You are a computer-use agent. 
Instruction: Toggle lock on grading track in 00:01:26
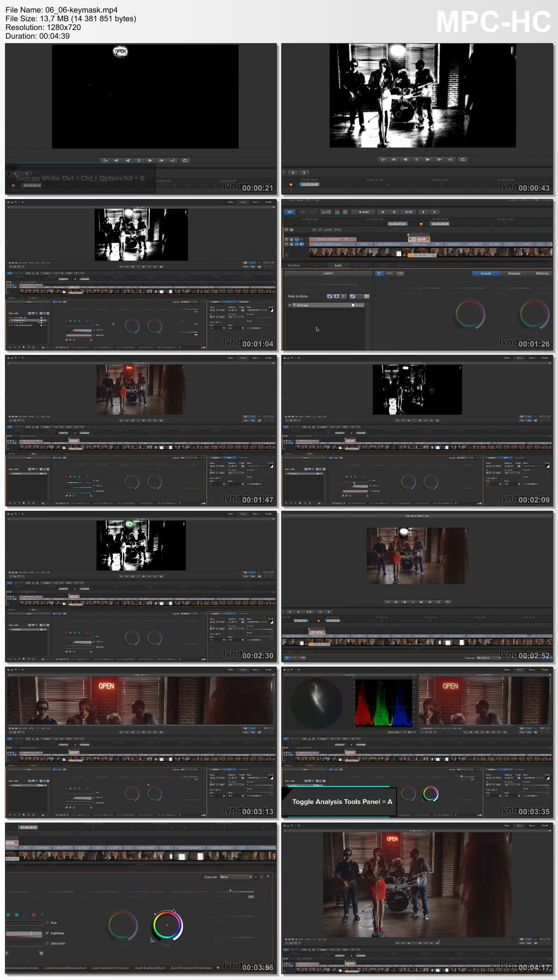pyautogui.click(x=292, y=239)
